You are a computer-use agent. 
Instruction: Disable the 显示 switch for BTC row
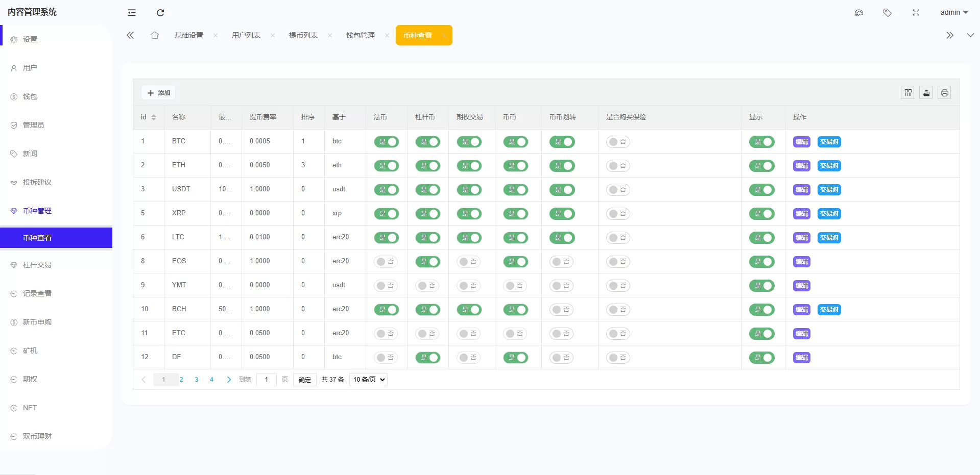[761, 142]
